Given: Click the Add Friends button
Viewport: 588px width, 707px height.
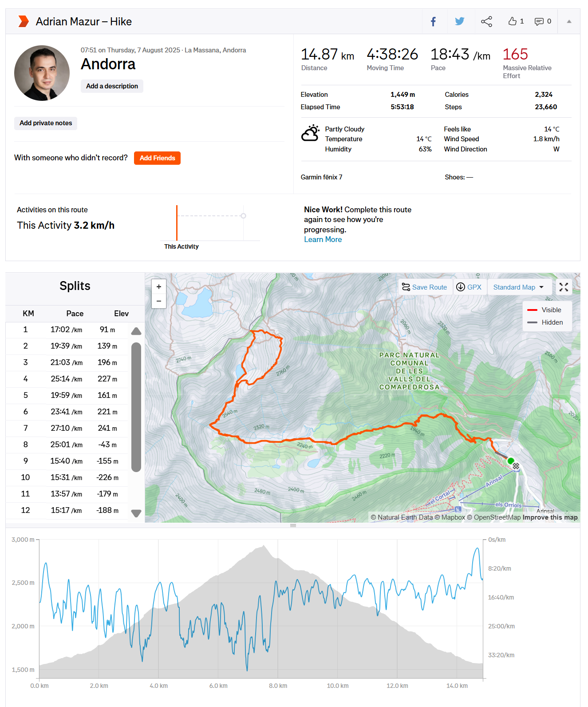Looking at the screenshot, I should (x=157, y=158).
